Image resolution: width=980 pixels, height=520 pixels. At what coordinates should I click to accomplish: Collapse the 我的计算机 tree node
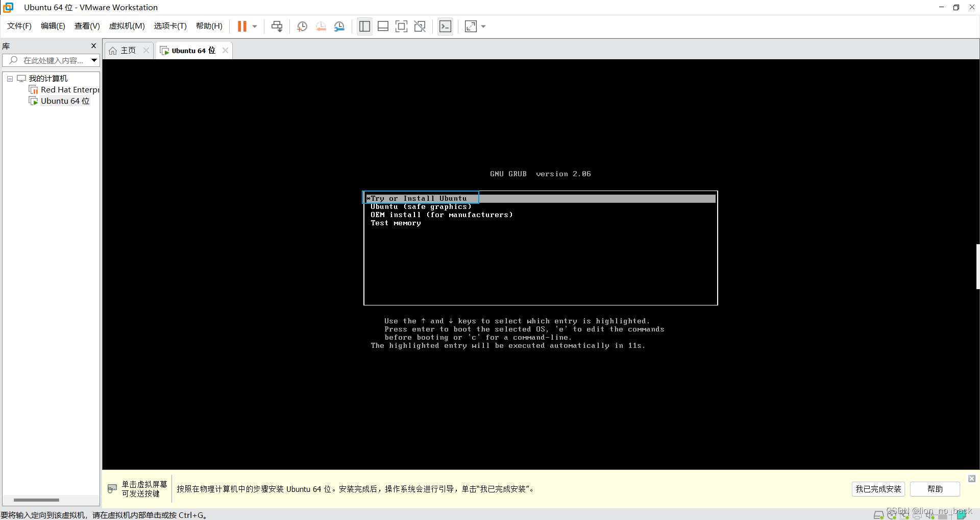[9, 78]
